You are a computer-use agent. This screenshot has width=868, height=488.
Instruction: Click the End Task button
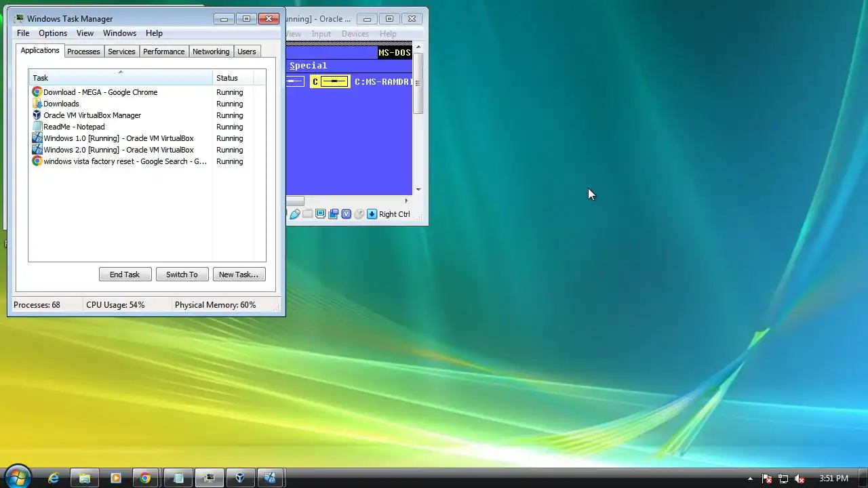125,274
